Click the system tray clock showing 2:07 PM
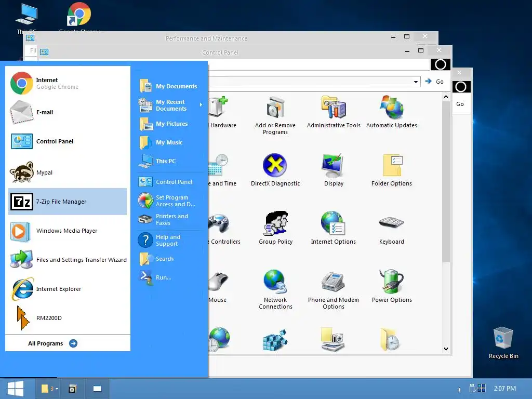 tap(504, 389)
